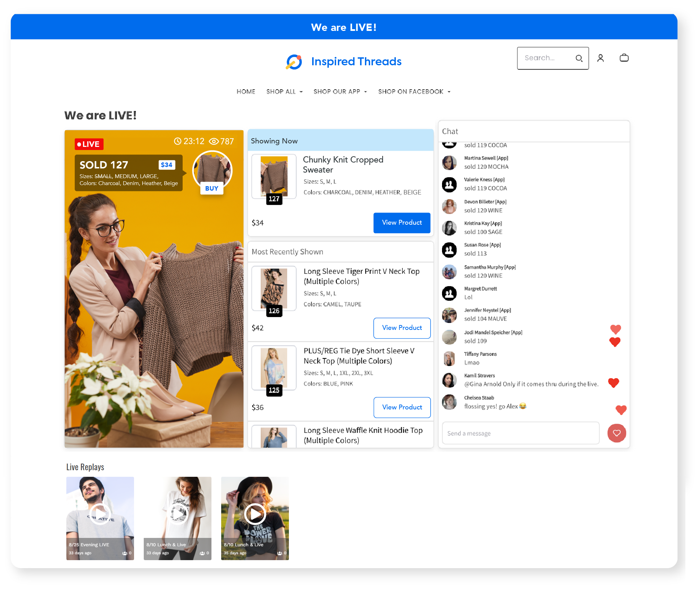Click the 'sold 120 MOCHA' chat message
Image resolution: width=700 pixels, height=590 pixels.
(x=486, y=167)
